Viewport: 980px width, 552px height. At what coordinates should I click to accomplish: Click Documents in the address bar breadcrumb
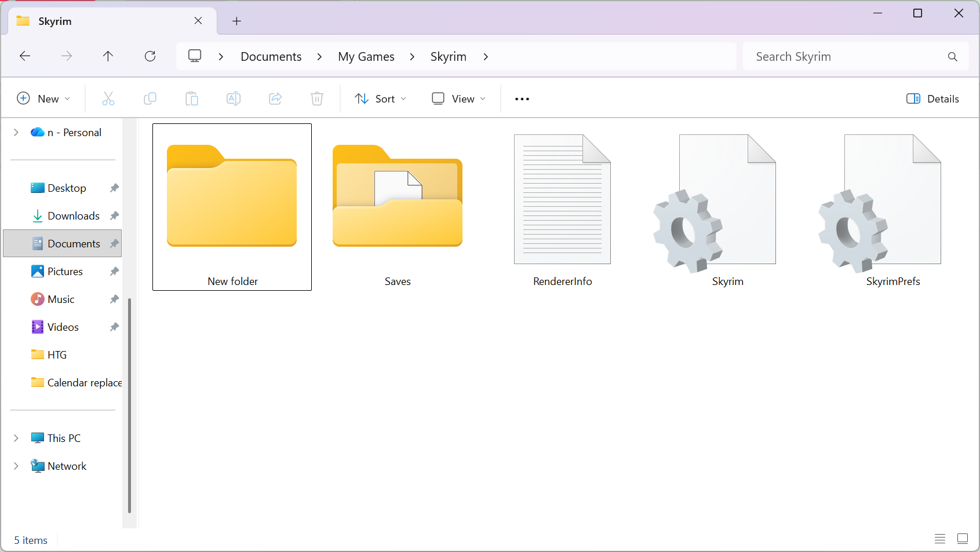[x=271, y=57]
